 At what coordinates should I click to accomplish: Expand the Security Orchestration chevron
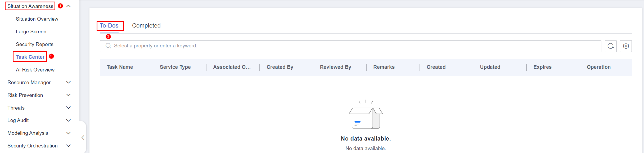pos(69,146)
